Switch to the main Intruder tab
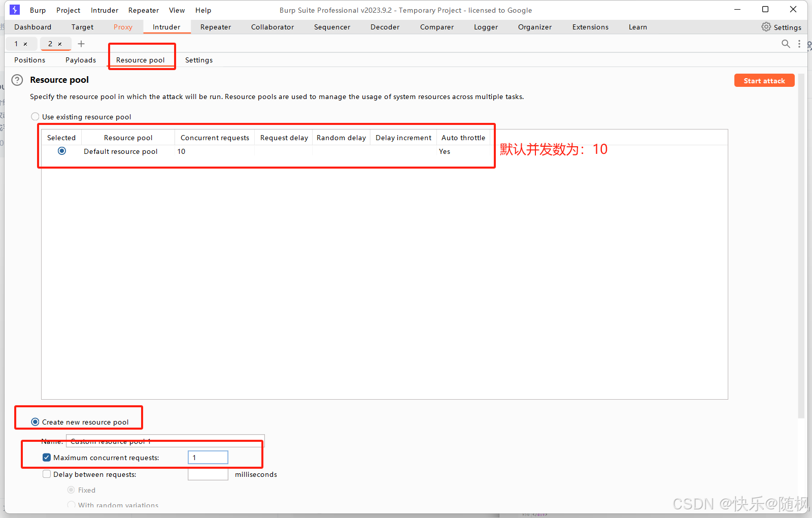812x518 pixels. point(166,27)
